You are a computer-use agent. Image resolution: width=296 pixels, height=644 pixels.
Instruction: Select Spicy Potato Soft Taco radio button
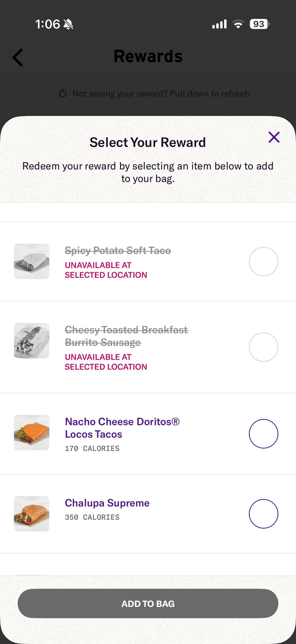coord(263,261)
